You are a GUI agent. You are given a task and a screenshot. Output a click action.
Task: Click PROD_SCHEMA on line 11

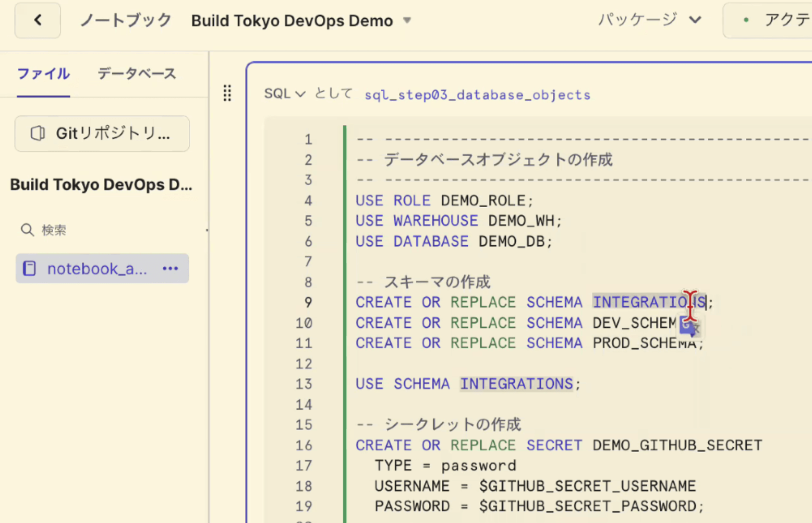pos(645,343)
